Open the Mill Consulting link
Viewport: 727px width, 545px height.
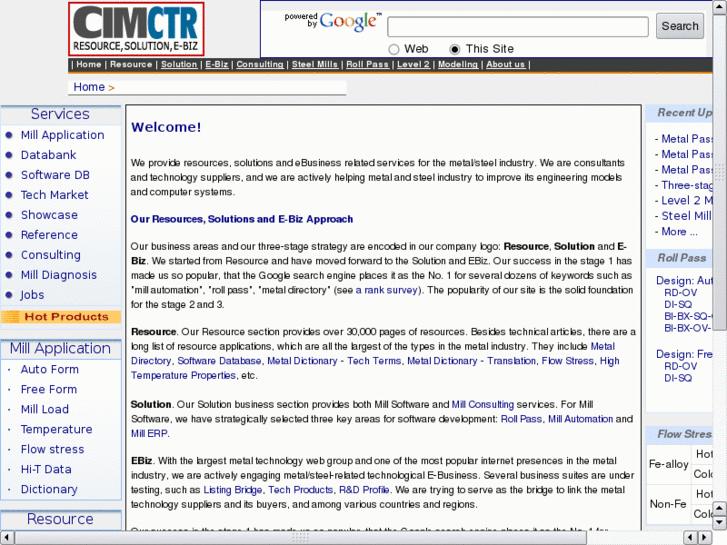coord(483,404)
